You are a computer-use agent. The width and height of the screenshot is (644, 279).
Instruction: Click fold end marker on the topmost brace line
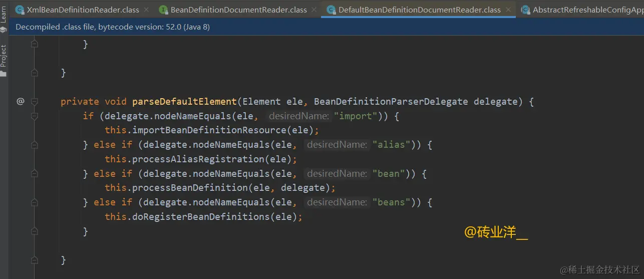[x=35, y=44]
